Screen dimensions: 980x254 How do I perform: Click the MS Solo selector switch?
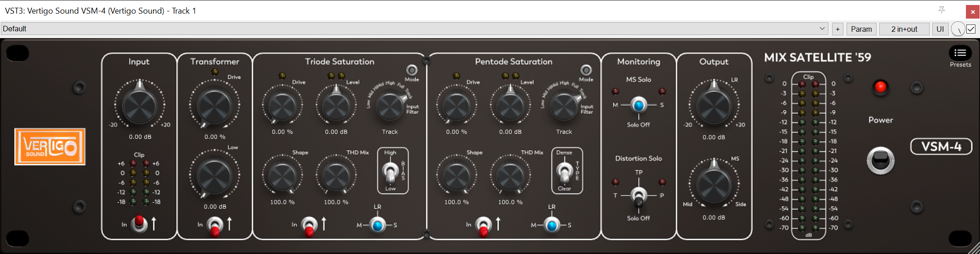(639, 105)
